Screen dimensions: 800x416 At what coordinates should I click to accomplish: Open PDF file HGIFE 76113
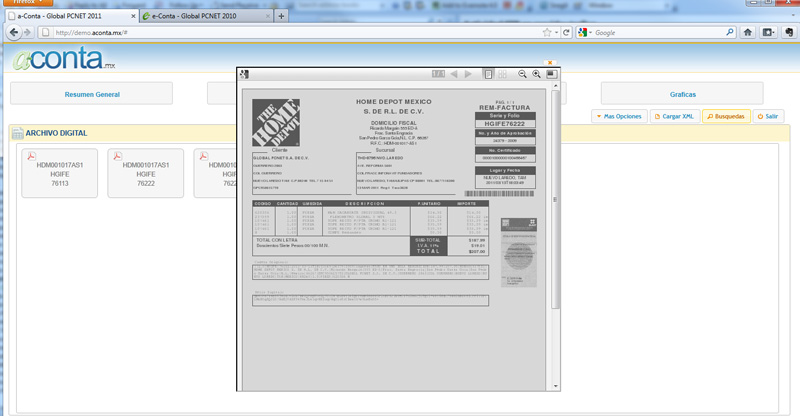(60, 173)
